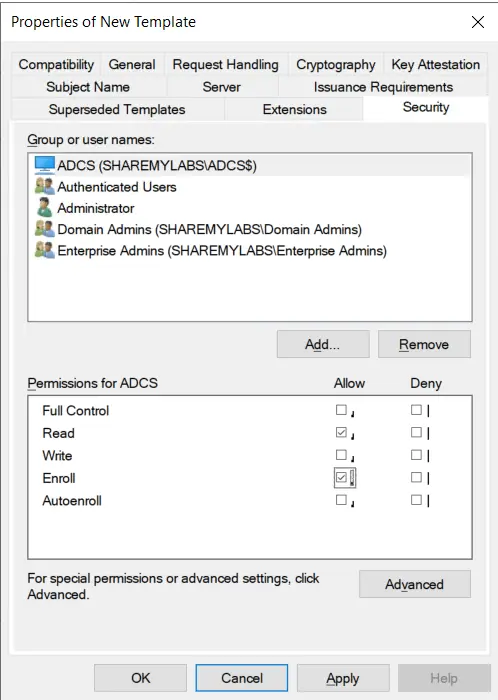Screen dimensions: 498x700
Task: Click the Add... button
Action: tap(323, 344)
